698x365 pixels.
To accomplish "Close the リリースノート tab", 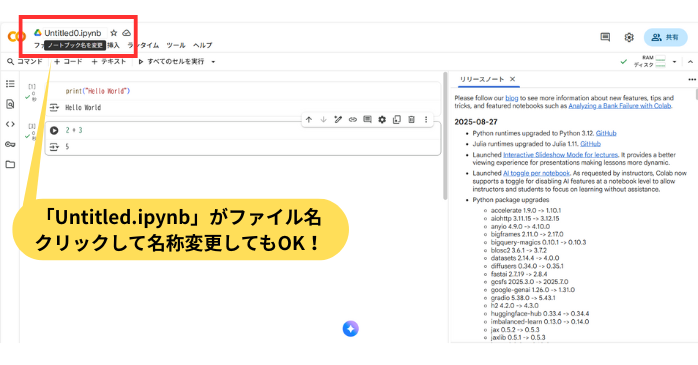I will pos(512,79).
